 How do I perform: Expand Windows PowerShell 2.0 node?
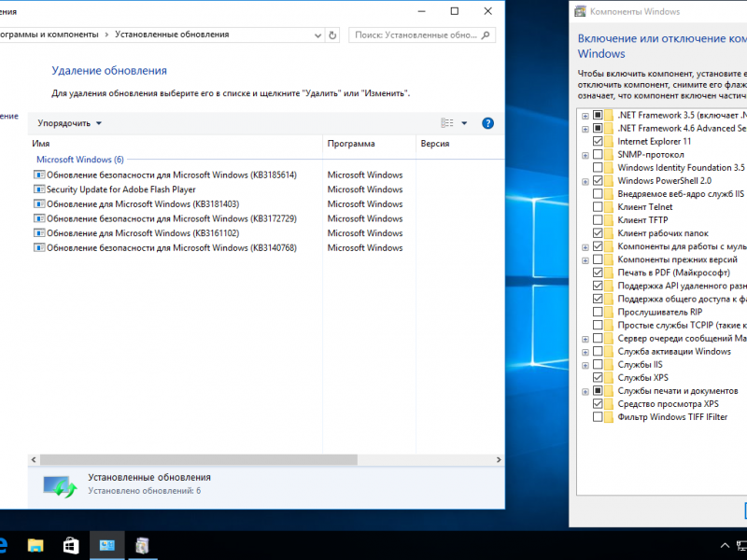click(585, 181)
